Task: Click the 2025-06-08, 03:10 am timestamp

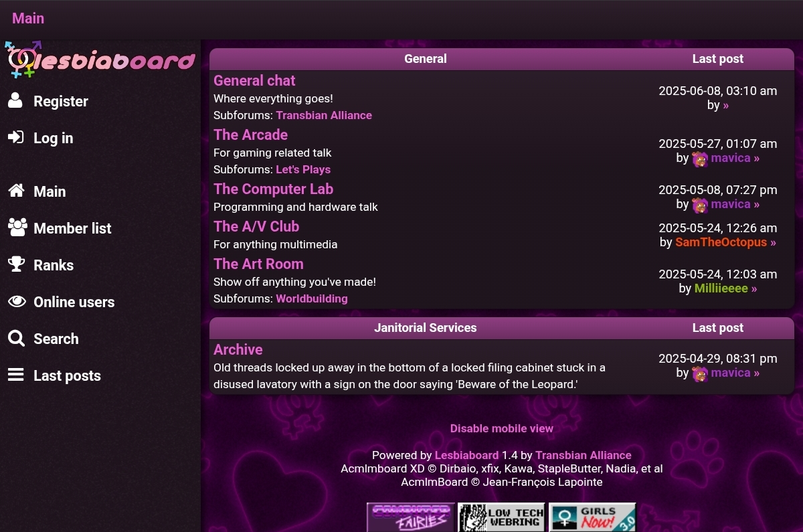Action: [x=718, y=91]
